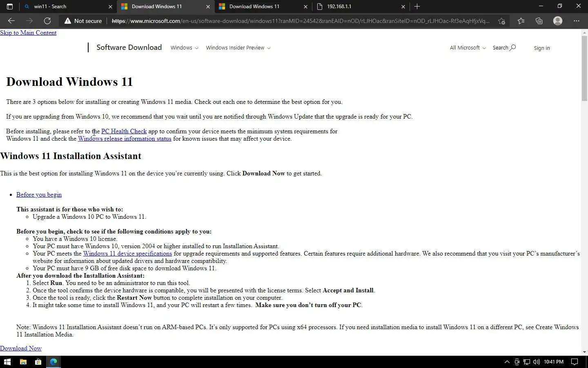Click the address bar URL
The image size is (588, 368).
300,21
